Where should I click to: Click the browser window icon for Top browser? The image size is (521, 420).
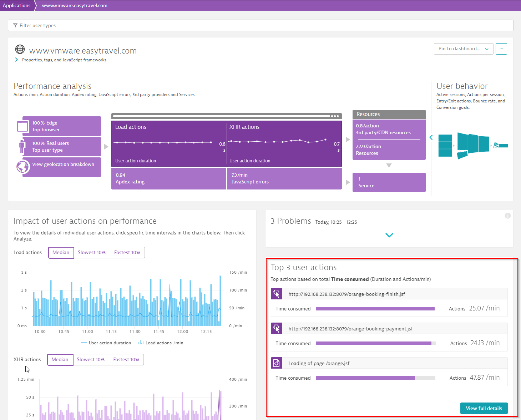pos(22,126)
